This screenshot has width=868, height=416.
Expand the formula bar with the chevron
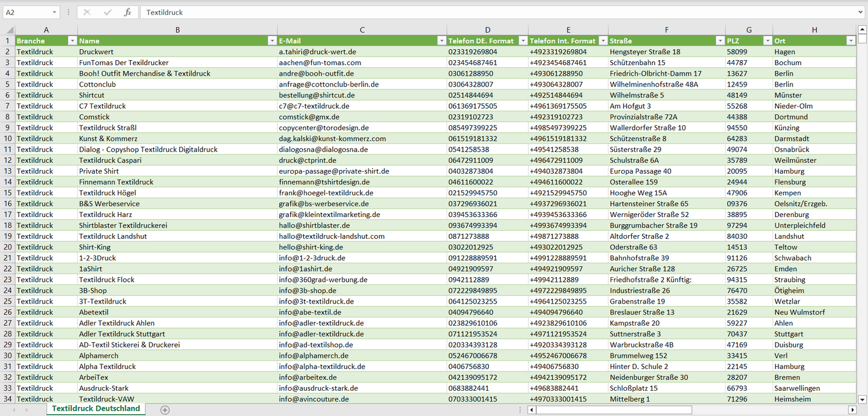click(x=861, y=12)
